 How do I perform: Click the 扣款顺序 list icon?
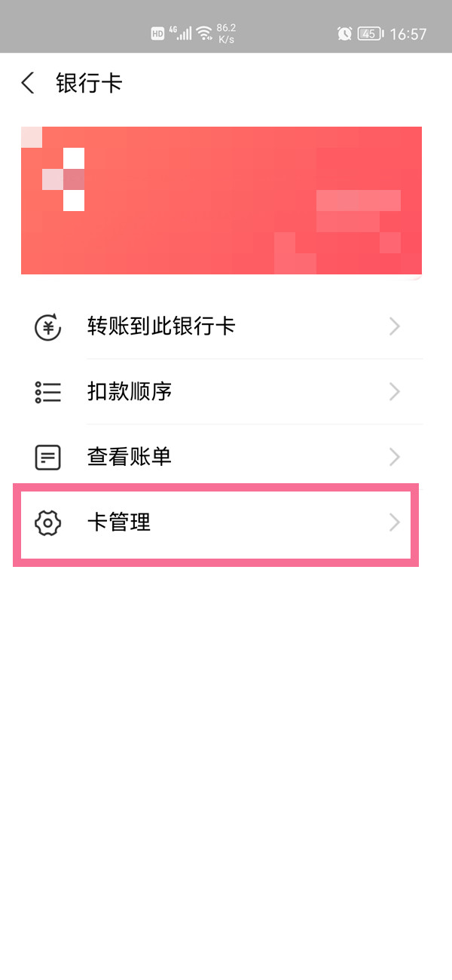click(48, 392)
